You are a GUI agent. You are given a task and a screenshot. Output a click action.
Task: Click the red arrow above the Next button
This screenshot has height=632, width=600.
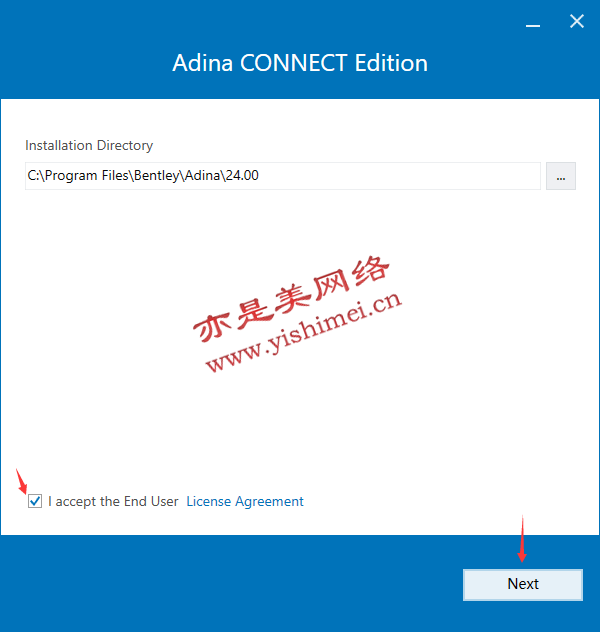pos(522,538)
